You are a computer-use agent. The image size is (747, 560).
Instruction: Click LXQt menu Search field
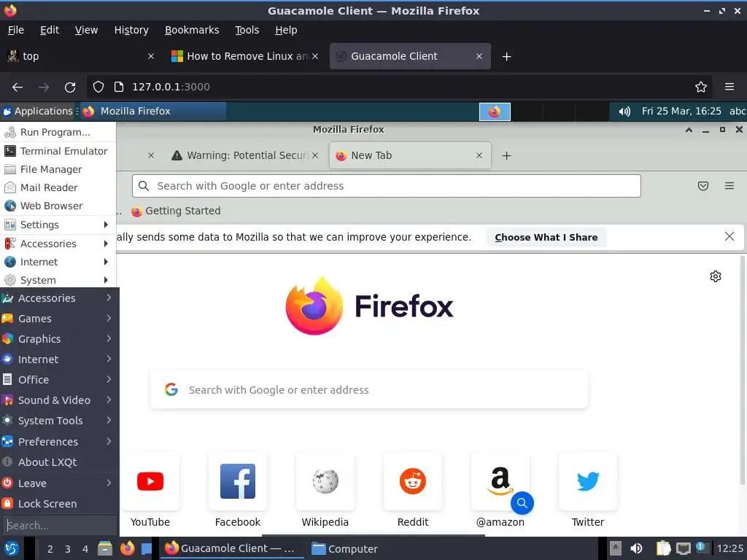point(59,525)
